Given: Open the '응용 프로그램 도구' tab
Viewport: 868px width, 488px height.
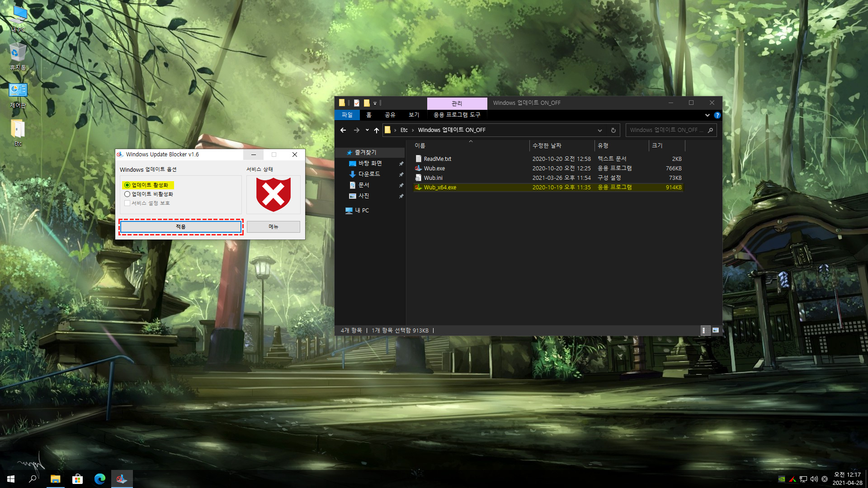Looking at the screenshot, I should click(457, 115).
